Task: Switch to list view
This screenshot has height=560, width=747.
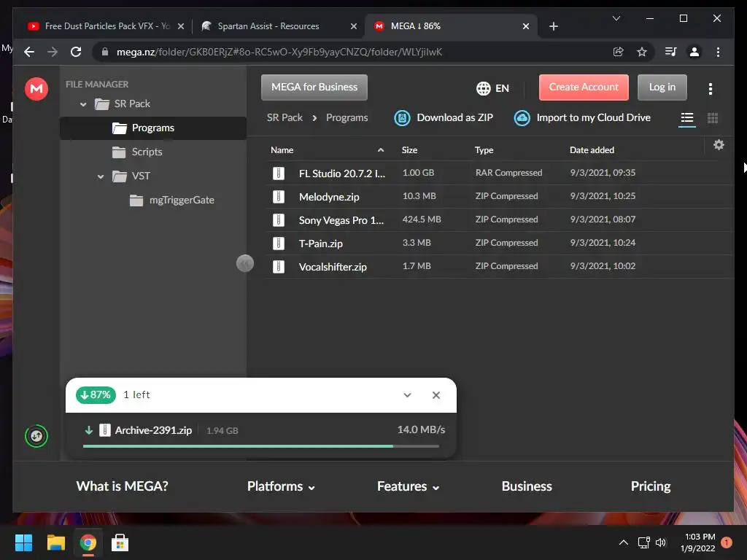Action: 687,117
